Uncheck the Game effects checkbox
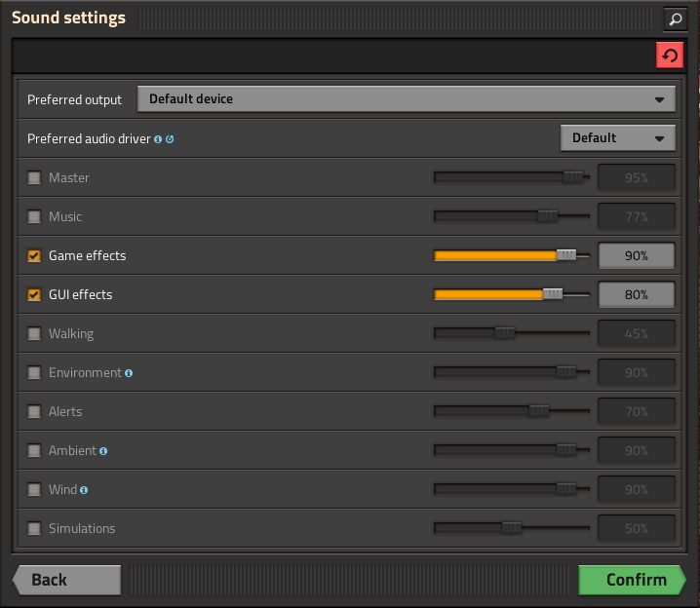Viewport: 700px width, 608px height. (34, 256)
